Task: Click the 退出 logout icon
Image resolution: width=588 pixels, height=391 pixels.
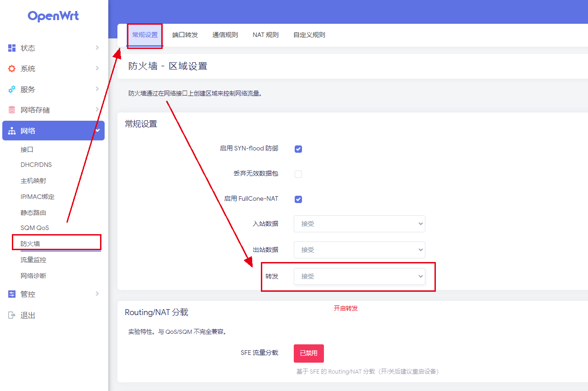Action: (x=12, y=315)
